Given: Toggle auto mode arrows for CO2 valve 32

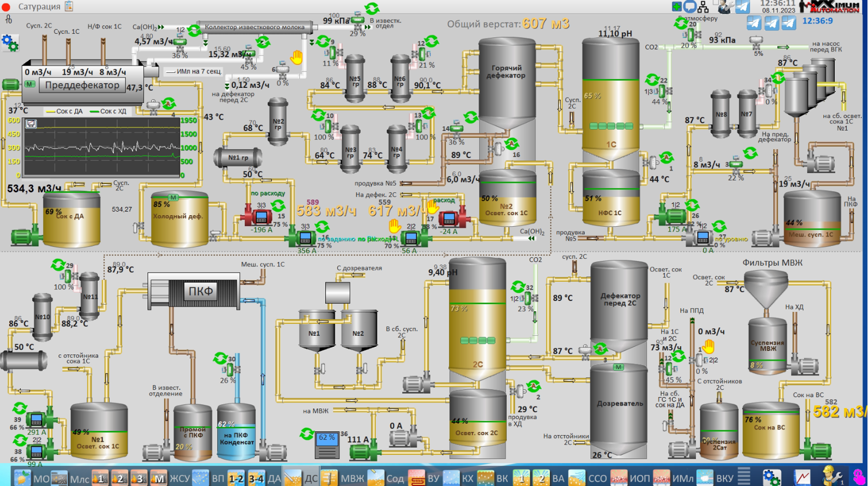Looking at the screenshot, I should pos(518,287).
